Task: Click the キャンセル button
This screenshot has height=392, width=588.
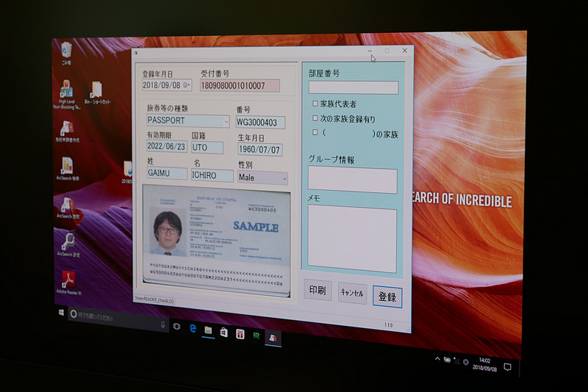Action: (x=352, y=293)
